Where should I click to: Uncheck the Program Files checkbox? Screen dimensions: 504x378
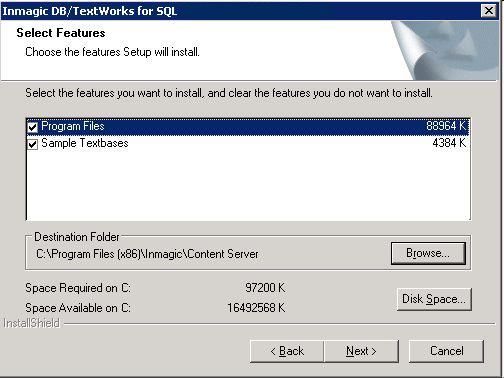point(33,127)
